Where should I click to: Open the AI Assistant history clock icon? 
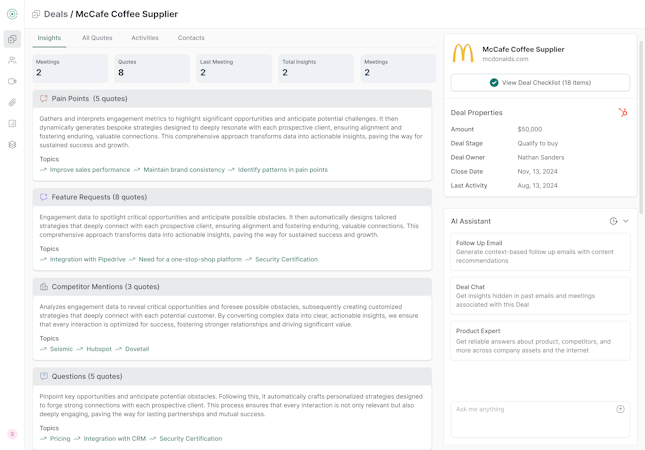click(613, 221)
